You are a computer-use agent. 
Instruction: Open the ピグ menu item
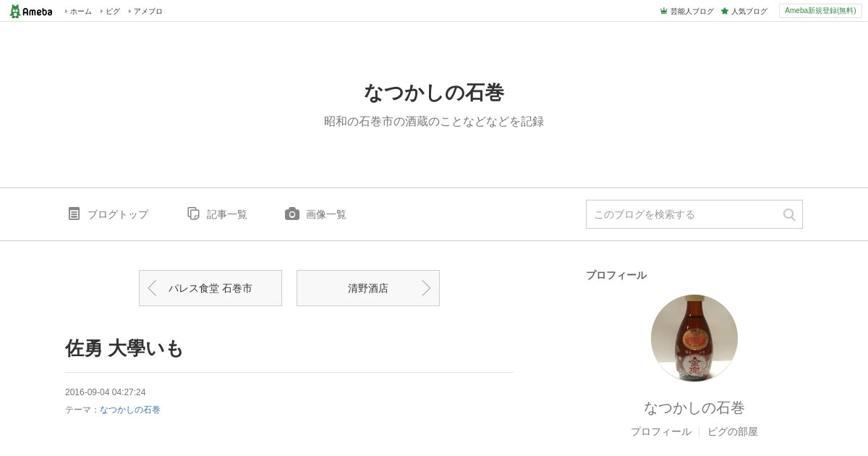point(112,11)
